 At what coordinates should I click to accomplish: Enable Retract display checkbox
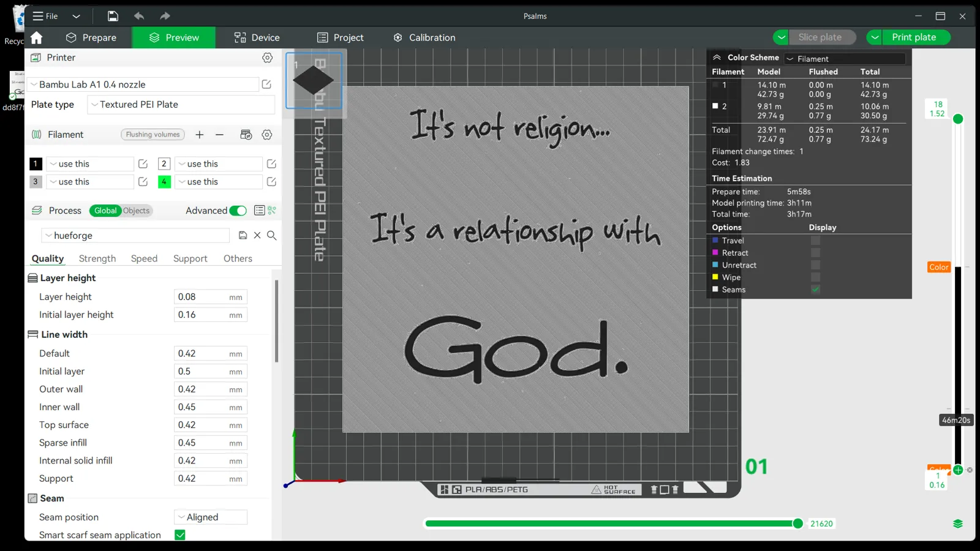click(815, 253)
